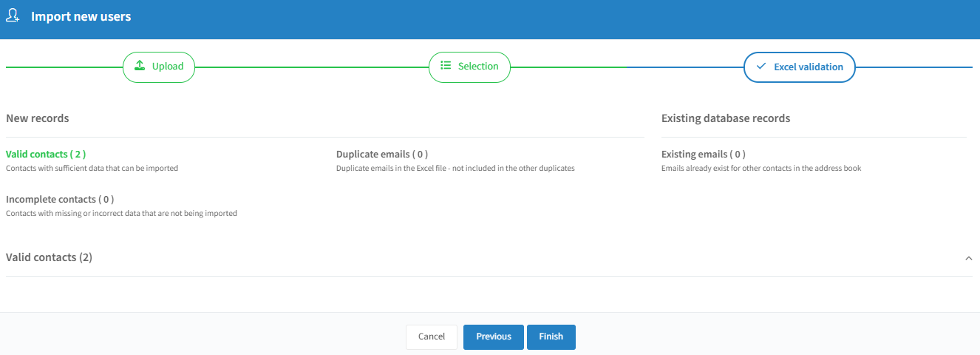The width and height of the screenshot is (980, 355).
Task: Click the Excel validation checkmark icon
Action: [761, 67]
